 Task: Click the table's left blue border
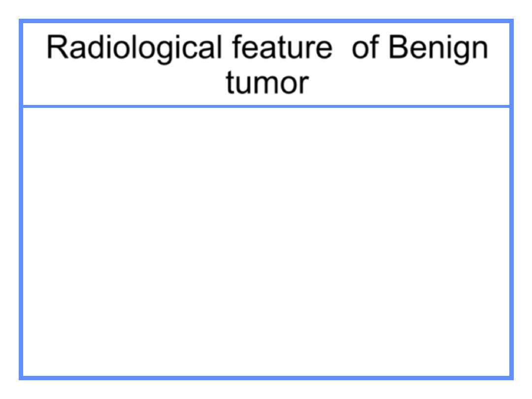tap(21, 199)
